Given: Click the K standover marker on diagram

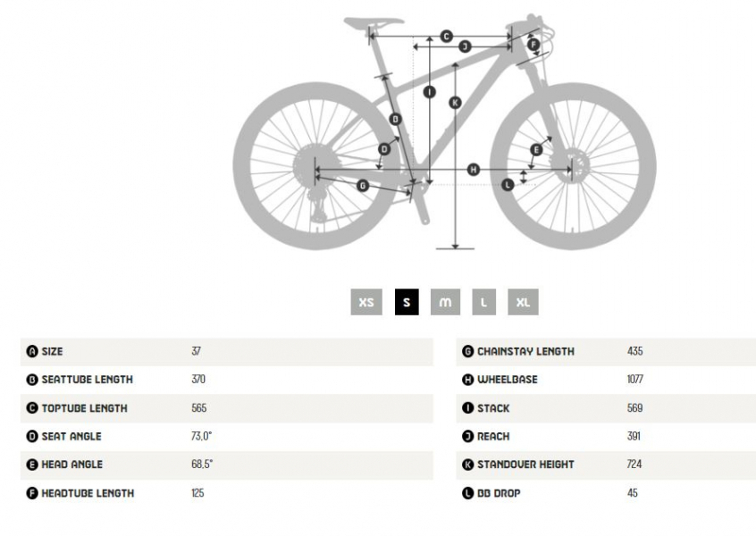Looking at the screenshot, I should 455,103.
